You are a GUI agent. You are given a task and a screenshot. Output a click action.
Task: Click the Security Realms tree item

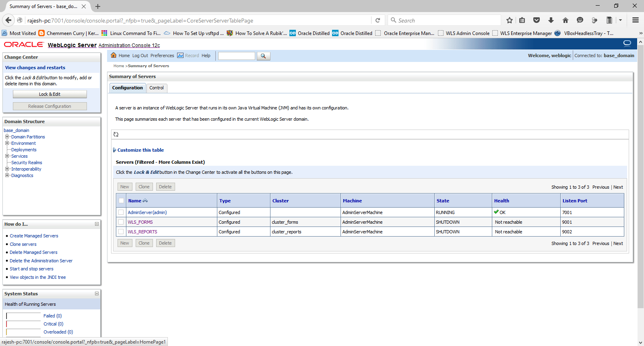(27, 163)
